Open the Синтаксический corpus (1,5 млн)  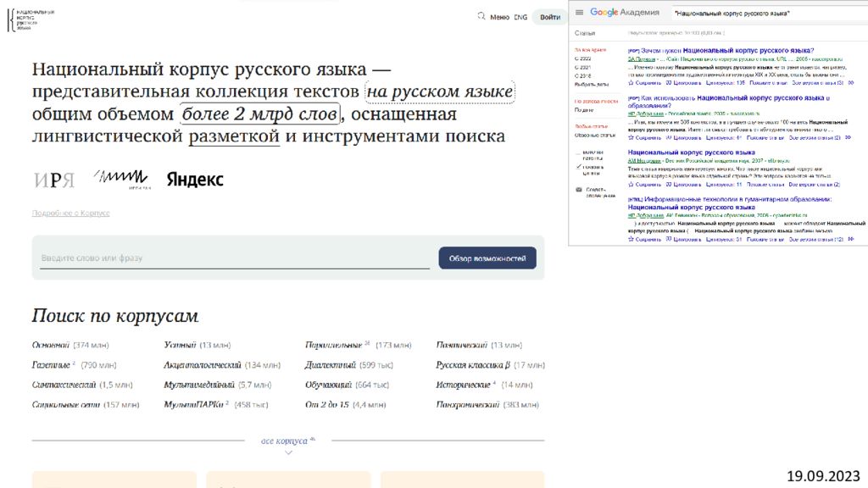(82, 385)
